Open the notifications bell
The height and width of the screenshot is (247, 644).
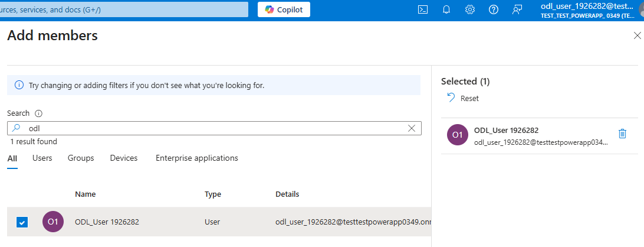[446, 9]
